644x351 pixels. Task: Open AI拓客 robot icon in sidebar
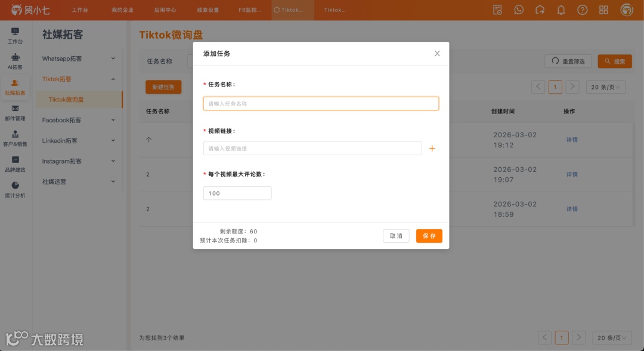click(15, 57)
